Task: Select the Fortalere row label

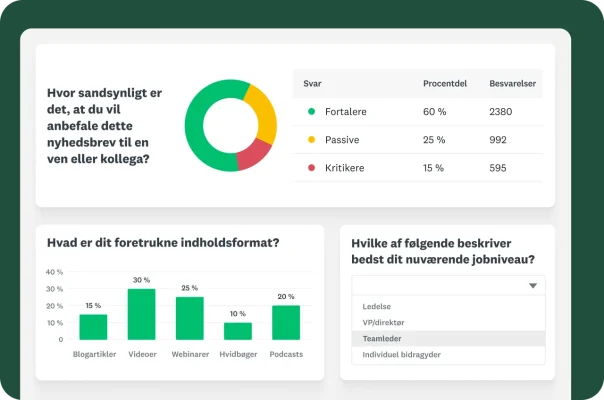Action: coord(346,112)
